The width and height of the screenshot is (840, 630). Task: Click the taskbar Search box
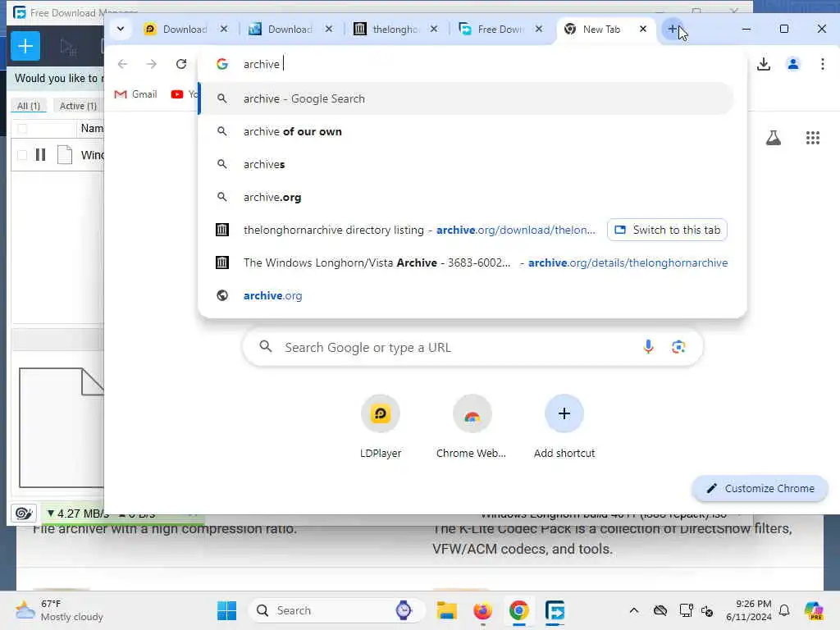pos(336,610)
